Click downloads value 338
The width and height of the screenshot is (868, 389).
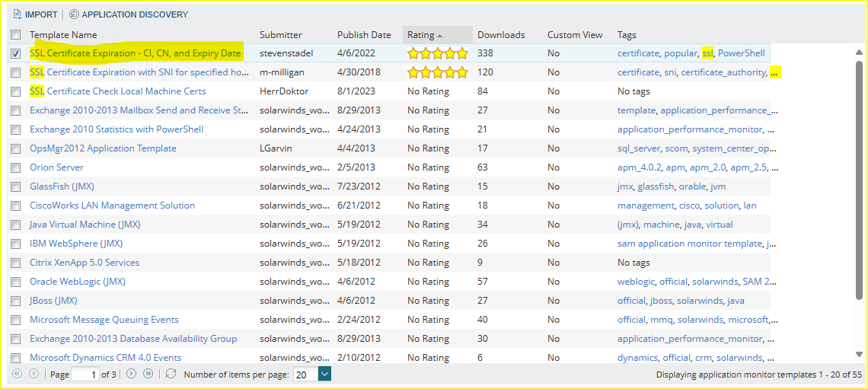tap(485, 53)
